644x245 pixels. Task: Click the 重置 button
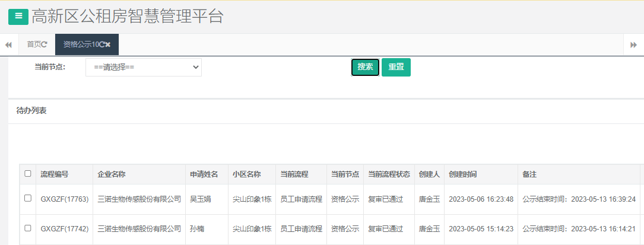pyautogui.click(x=396, y=67)
